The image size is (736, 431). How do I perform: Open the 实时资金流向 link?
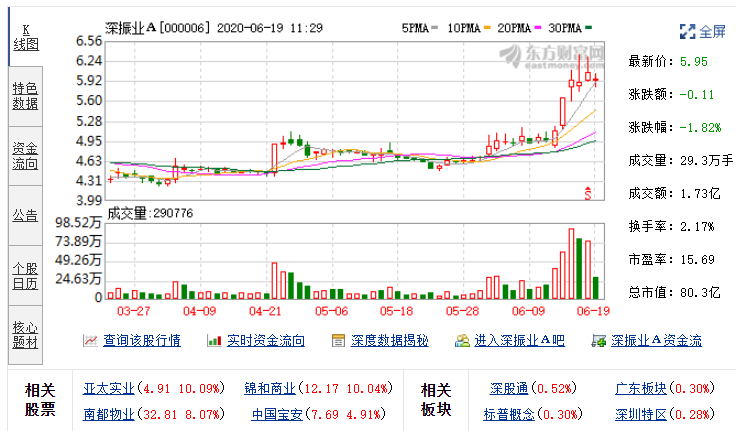click(266, 340)
